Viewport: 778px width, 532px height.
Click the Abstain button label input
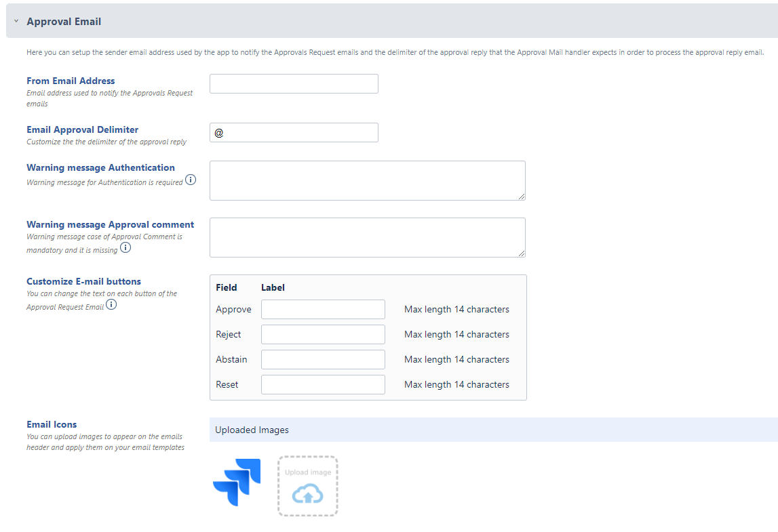pos(323,360)
